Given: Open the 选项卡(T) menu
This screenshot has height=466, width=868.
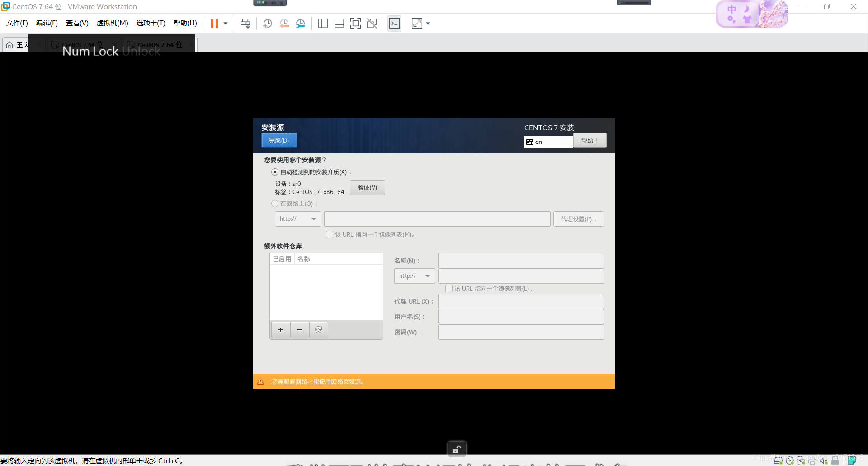Looking at the screenshot, I should point(151,23).
